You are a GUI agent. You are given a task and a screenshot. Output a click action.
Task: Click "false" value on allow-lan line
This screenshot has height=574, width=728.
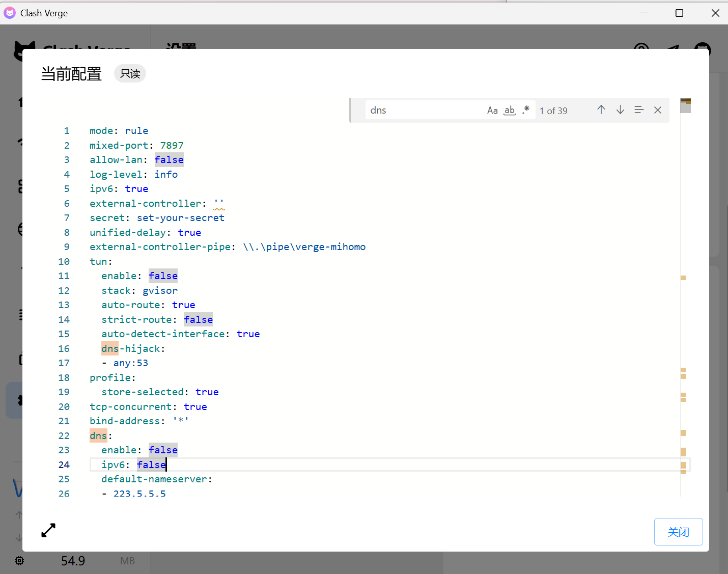[169, 160]
